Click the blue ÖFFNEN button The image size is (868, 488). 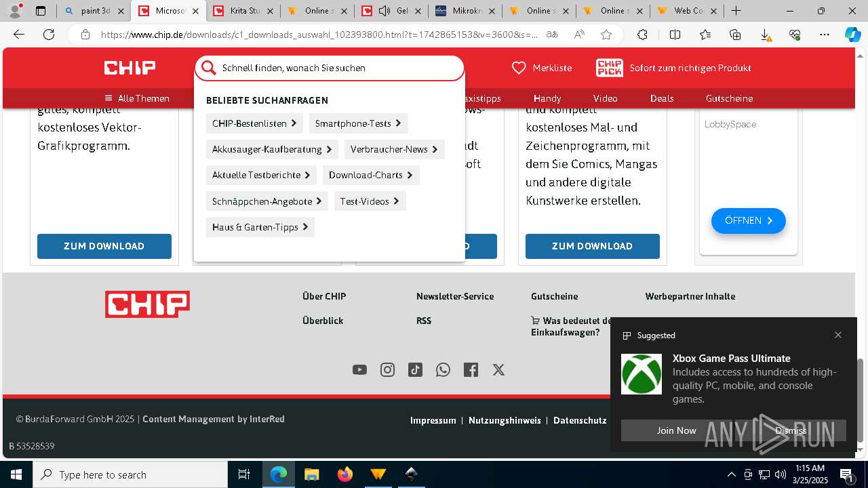749,221
